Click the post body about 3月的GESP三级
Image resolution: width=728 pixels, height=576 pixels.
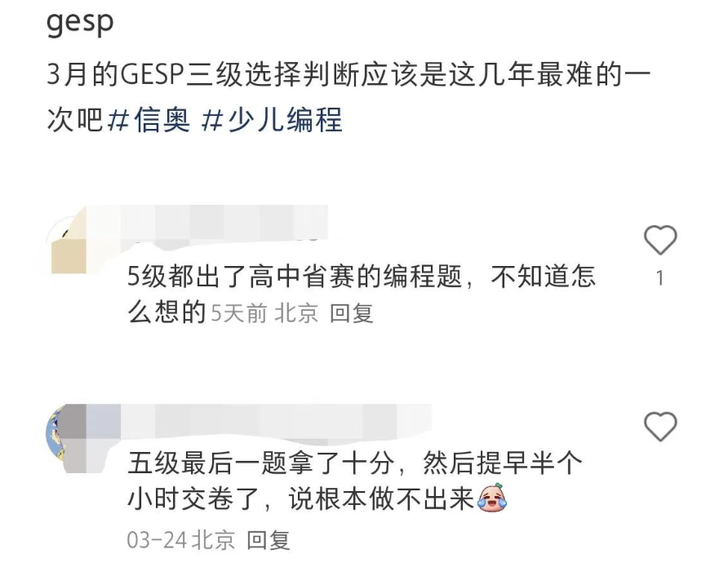pyautogui.click(x=348, y=96)
